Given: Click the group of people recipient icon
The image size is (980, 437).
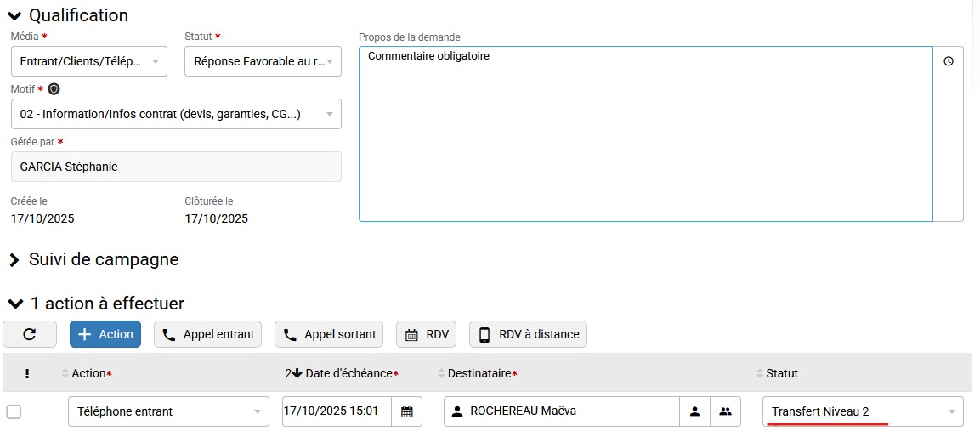Looking at the screenshot, I should pos(725,411).
